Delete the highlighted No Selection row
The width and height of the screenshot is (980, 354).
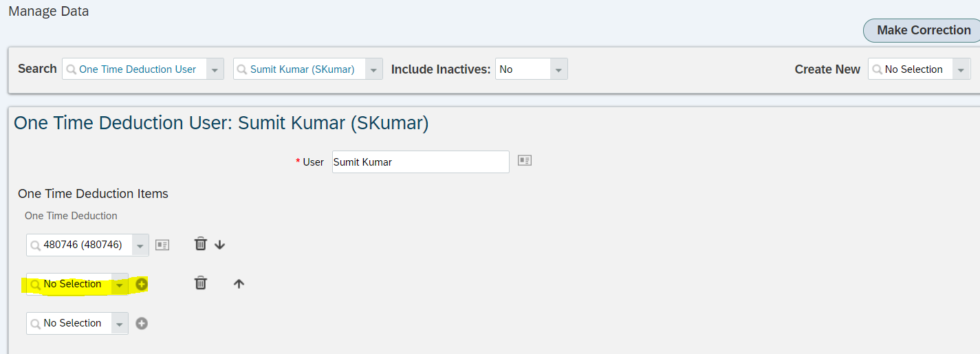pyautogui.click(x=200, y=283)
